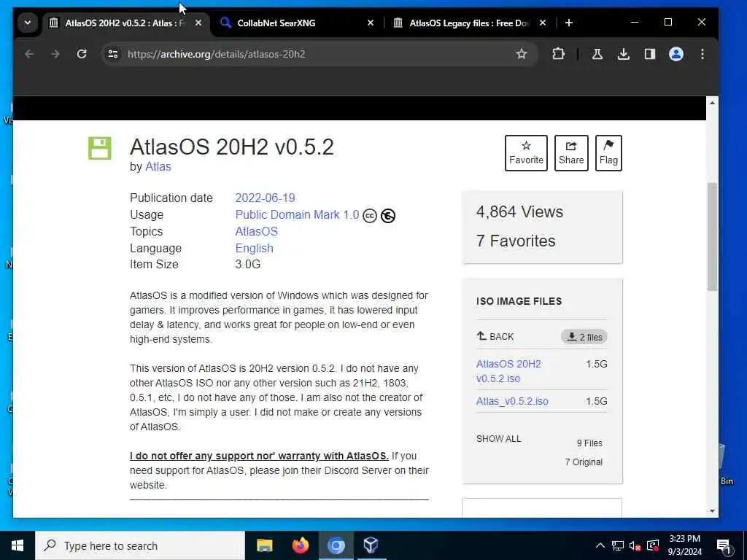
Task: Show hidden system tray icons
Action: (x=600, y=545)
